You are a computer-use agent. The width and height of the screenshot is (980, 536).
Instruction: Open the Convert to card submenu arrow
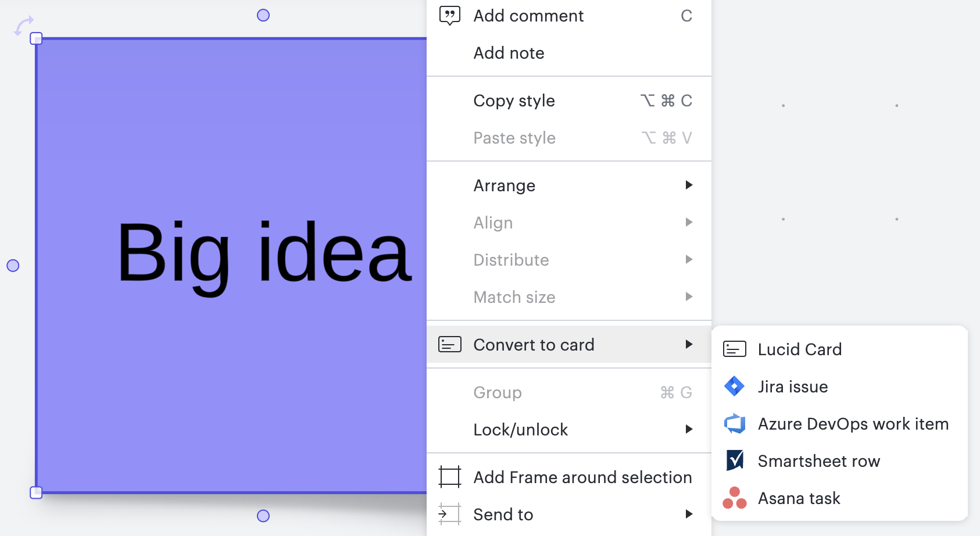click(x=689, y=344)
